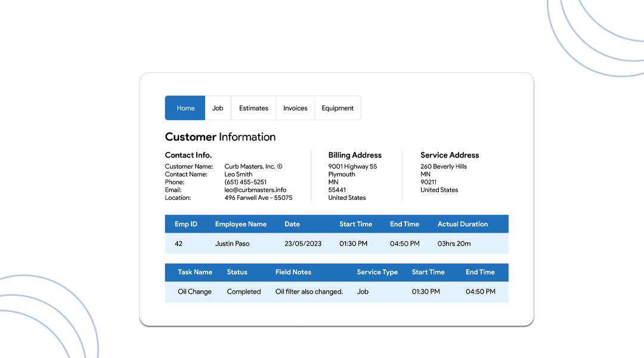Open the Equipment tab

click(x=338, y=108)
